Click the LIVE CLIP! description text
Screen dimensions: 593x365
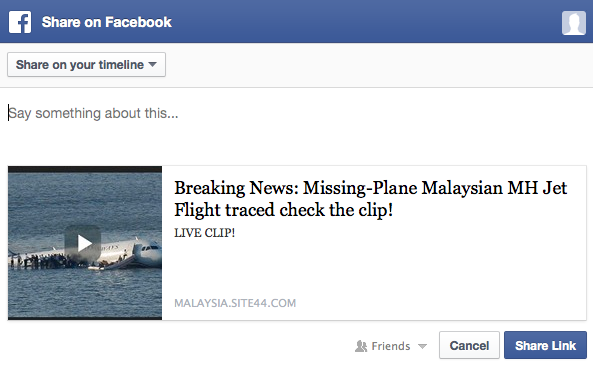coord(204,233)
